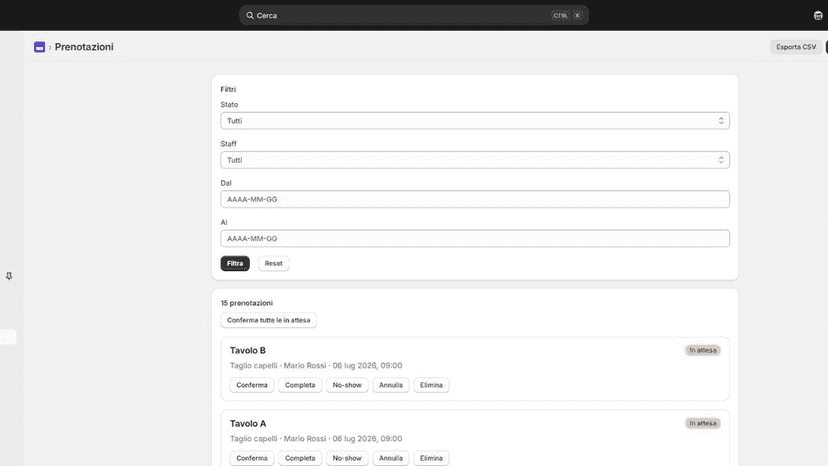
Task: Mark Tavolo A as No-show
Action: [347, 458]
